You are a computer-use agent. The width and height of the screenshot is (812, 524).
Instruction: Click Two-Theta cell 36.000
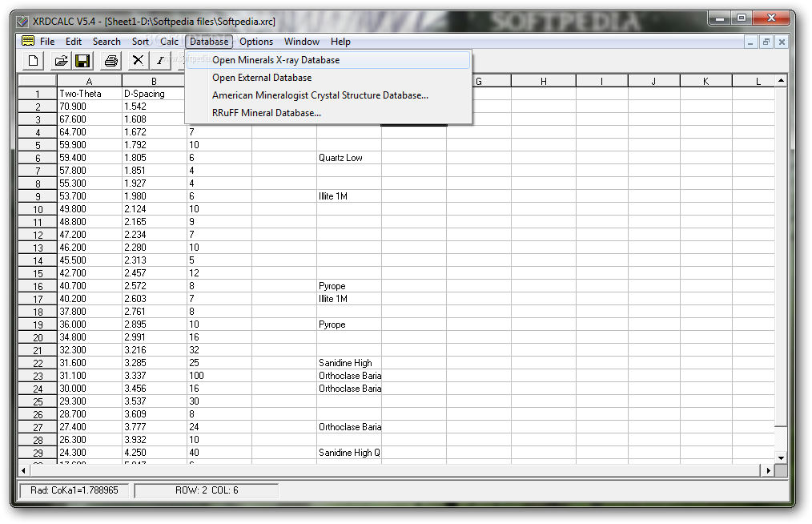(90, 324)
